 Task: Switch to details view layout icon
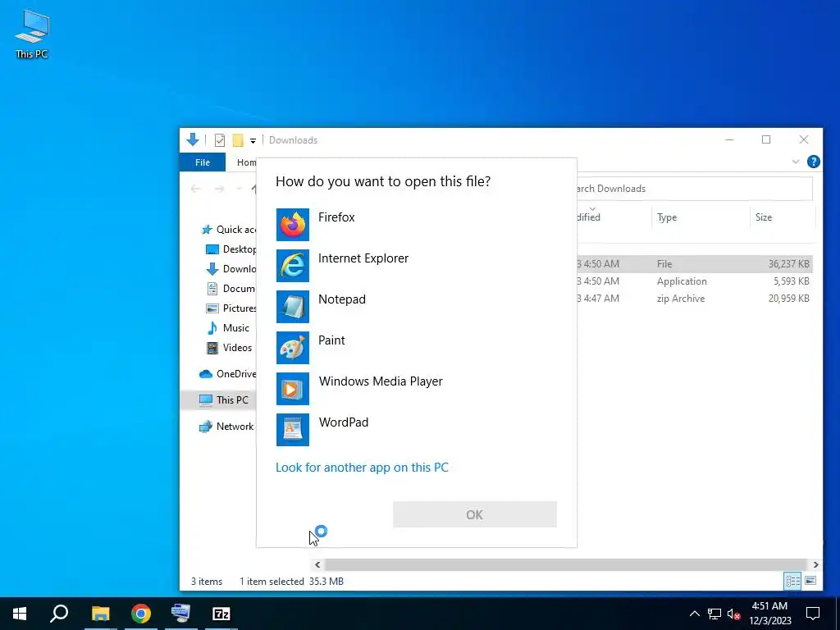tap(792, 581)
